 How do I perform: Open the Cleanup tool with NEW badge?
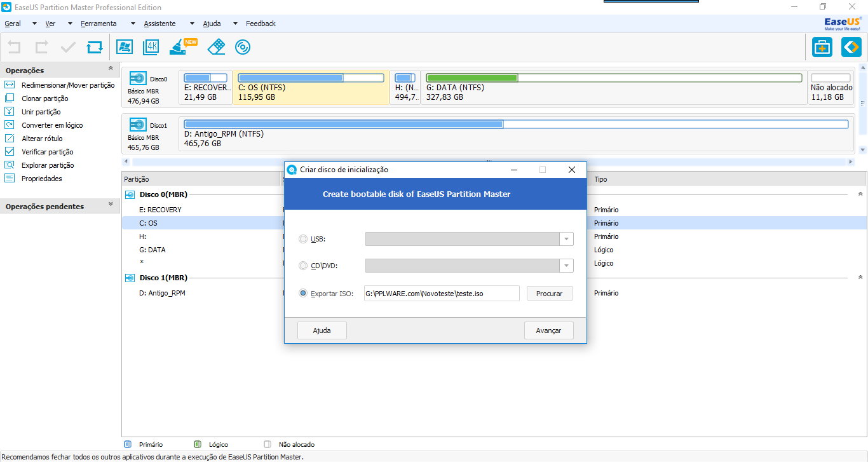coord(182,46)
